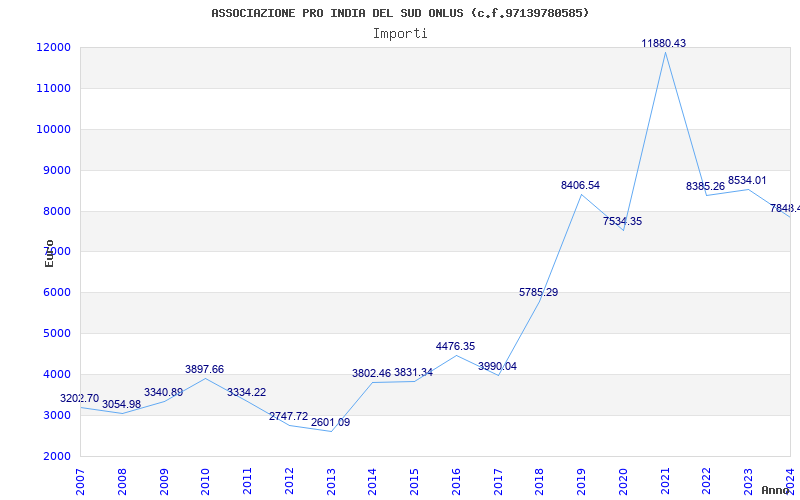Click the 5785.29 data label

(x=538, y=292)
